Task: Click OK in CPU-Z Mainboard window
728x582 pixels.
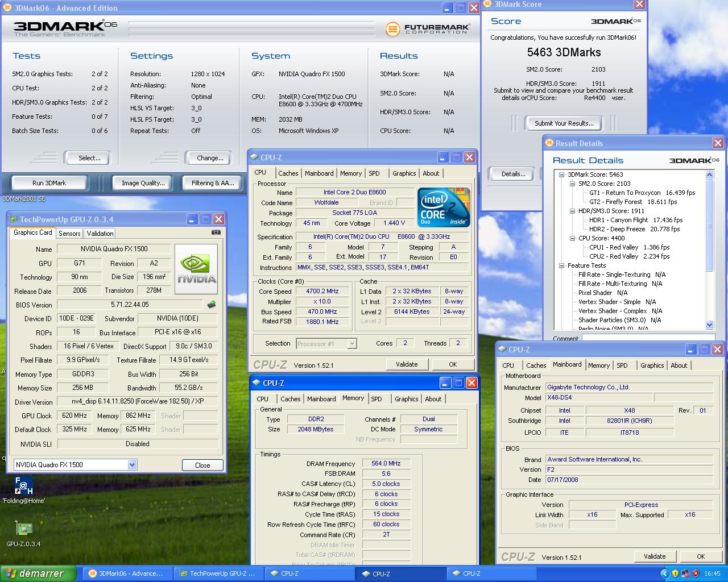Action: click(701, 556)
